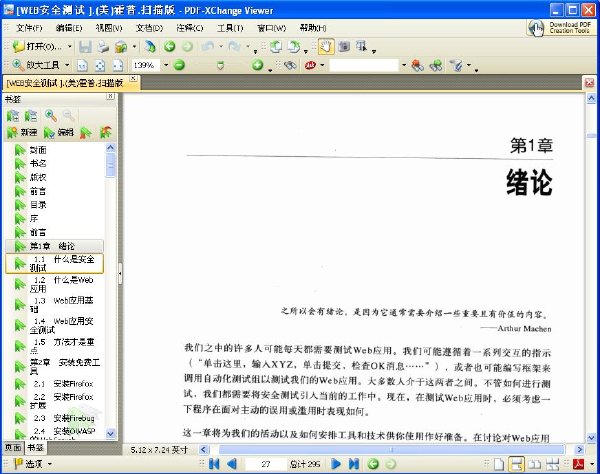
Task: Click the Previous Page blue arrow
Action: pos(232,464)
